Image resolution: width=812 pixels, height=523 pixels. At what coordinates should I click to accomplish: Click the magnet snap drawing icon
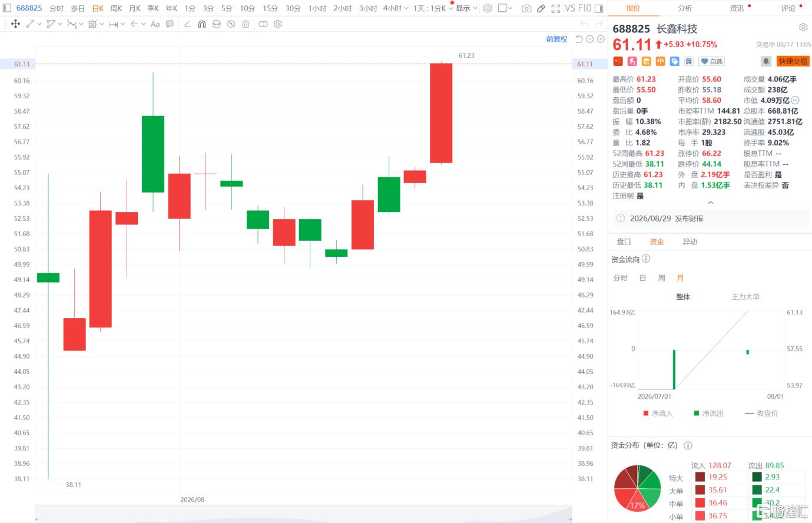point(202,24)
